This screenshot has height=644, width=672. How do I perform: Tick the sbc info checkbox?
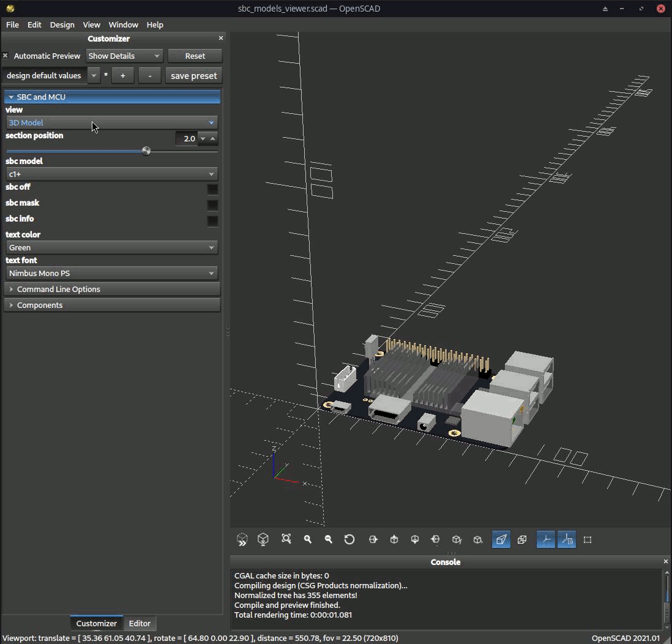coord(212,220)
